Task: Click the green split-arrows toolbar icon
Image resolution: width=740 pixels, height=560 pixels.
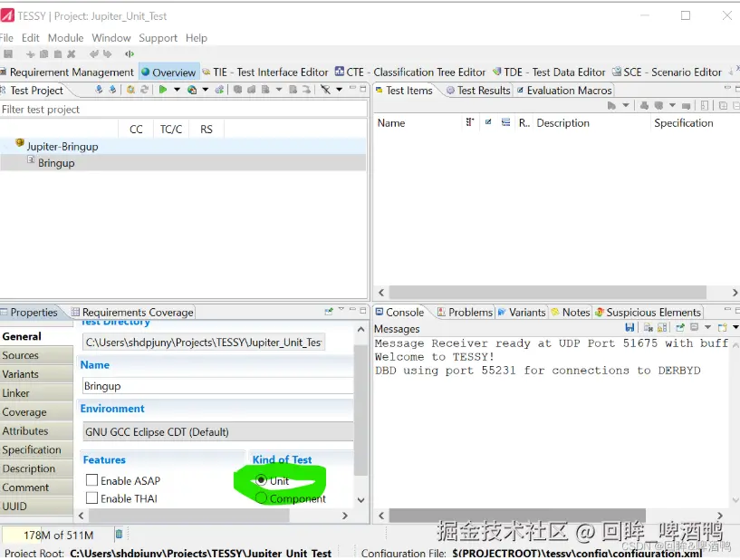Action: click(x=130, y=53)
